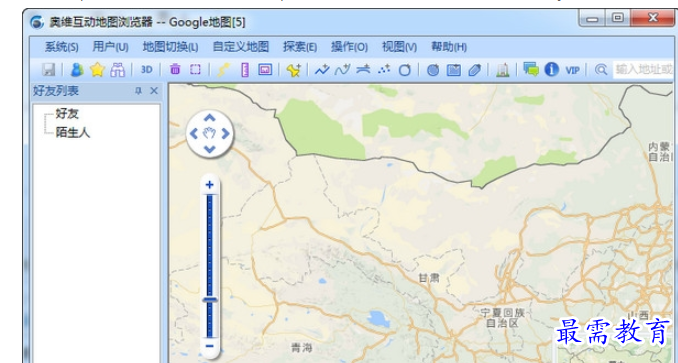Click the yellow lightning bolt icon
The image size is (678, 363).
click(223, 70)
